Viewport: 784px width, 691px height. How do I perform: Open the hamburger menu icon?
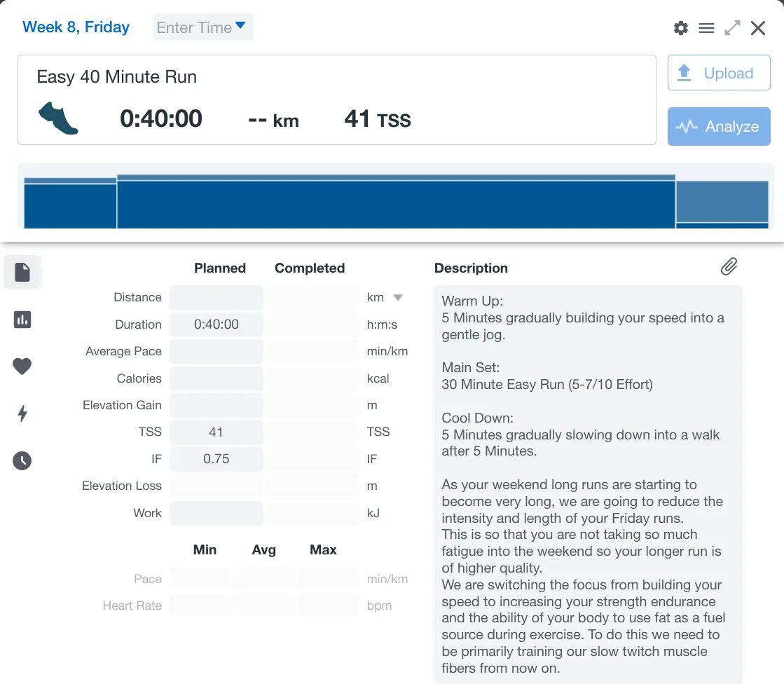click(x=706, y=28)
